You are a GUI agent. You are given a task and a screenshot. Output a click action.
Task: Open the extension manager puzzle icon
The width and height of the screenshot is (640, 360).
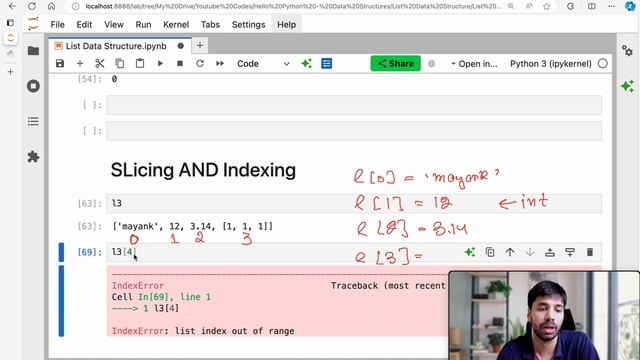[33, 157]
